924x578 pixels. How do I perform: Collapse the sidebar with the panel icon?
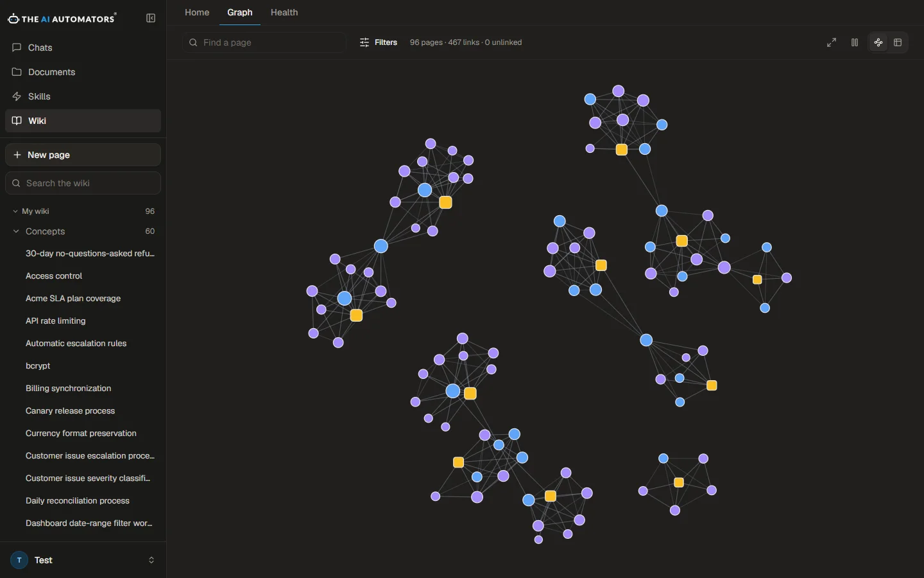coord(151,19)
